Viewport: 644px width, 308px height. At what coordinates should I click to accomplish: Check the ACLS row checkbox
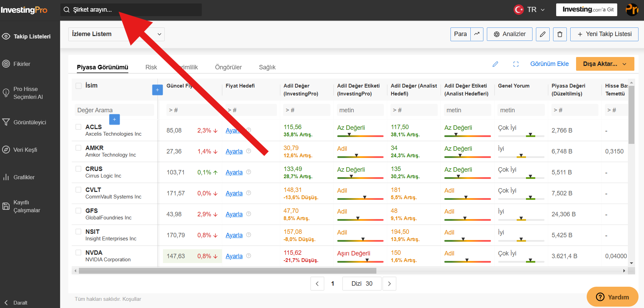pyautogui.click(x=79, y=127)
